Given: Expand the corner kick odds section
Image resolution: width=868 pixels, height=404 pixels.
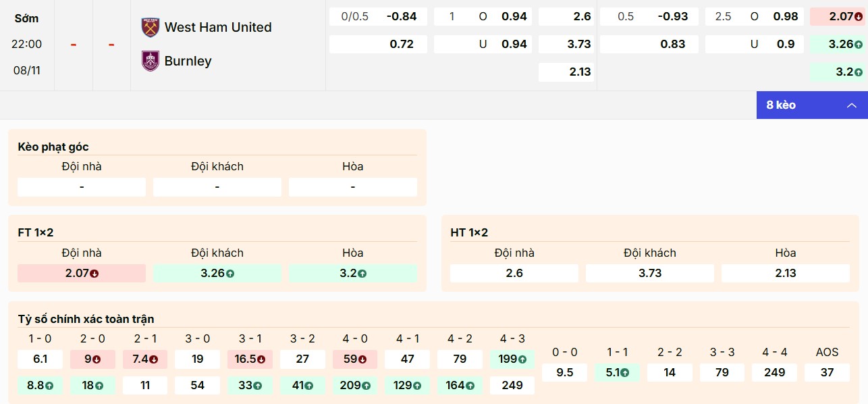Looking at the screenshot, I should pos(54,147).
